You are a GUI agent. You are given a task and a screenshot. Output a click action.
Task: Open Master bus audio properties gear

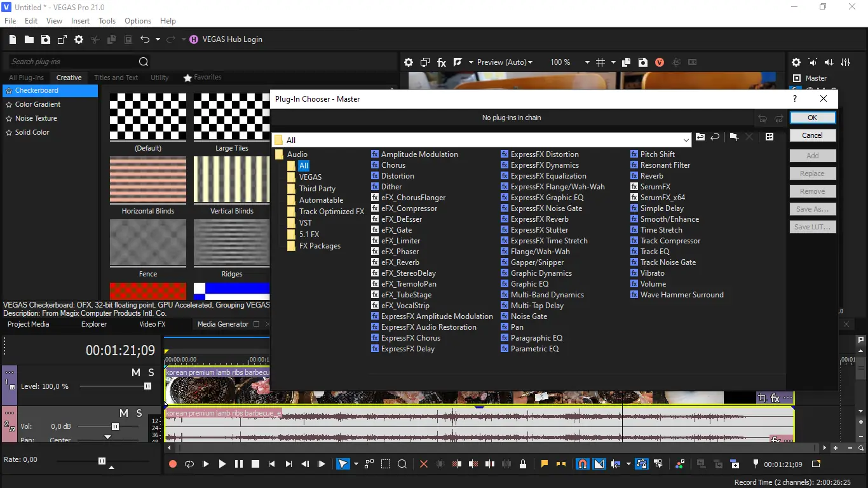pyautogui.click(x=796, y=62)
